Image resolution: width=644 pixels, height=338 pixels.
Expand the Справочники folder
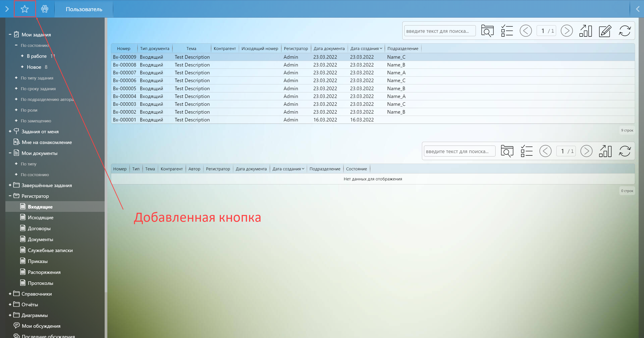[x=10, y=294]
